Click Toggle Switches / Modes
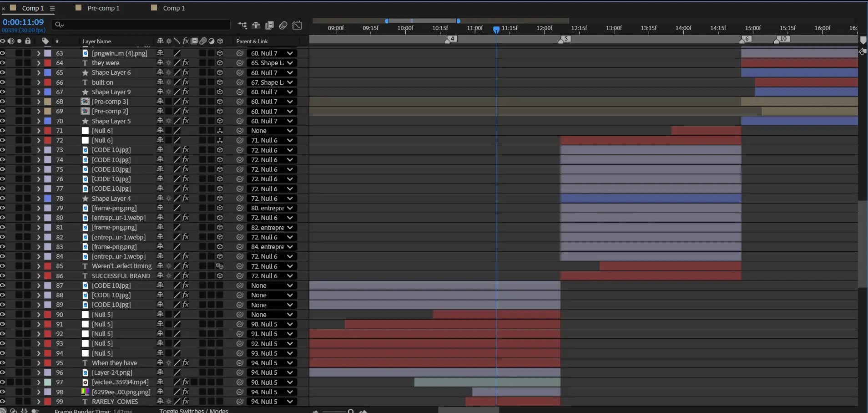The height and width of the screenshot is (413, 868). tap(193, 410)
